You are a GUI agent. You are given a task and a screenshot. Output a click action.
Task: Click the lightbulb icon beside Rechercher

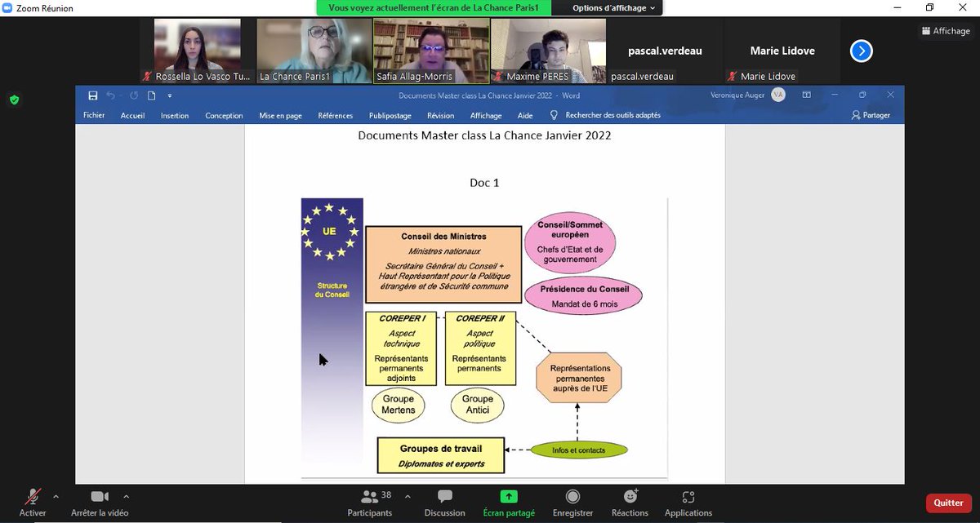[x=554, y=115]
